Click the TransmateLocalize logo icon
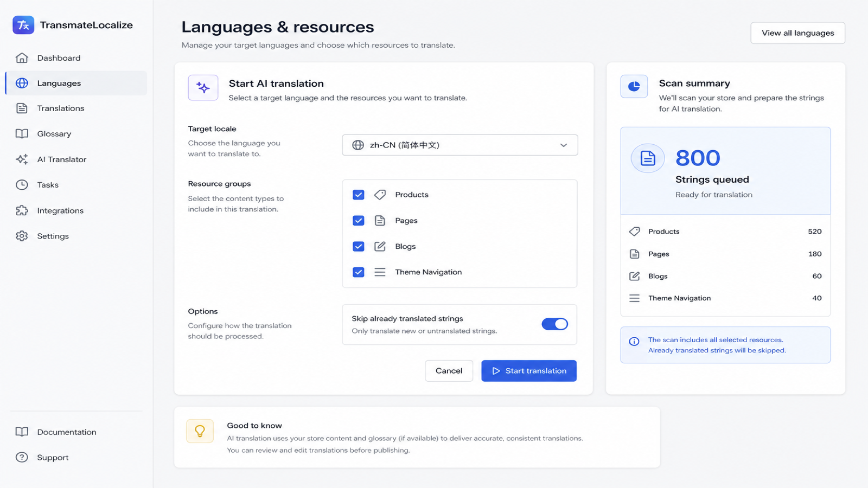The width and height of the screenshot is (868, 488). 23,25
